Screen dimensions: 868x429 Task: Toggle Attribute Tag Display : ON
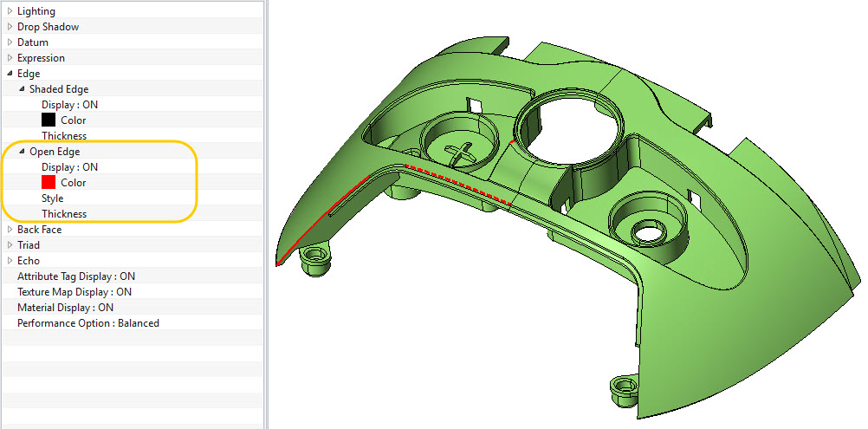tap(76, 276)
